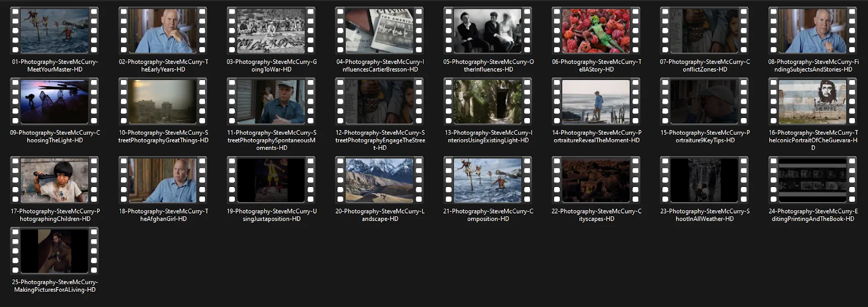Select the 20 Landscape video thumbnail
The image size is (868, 307).
[380, 180]
